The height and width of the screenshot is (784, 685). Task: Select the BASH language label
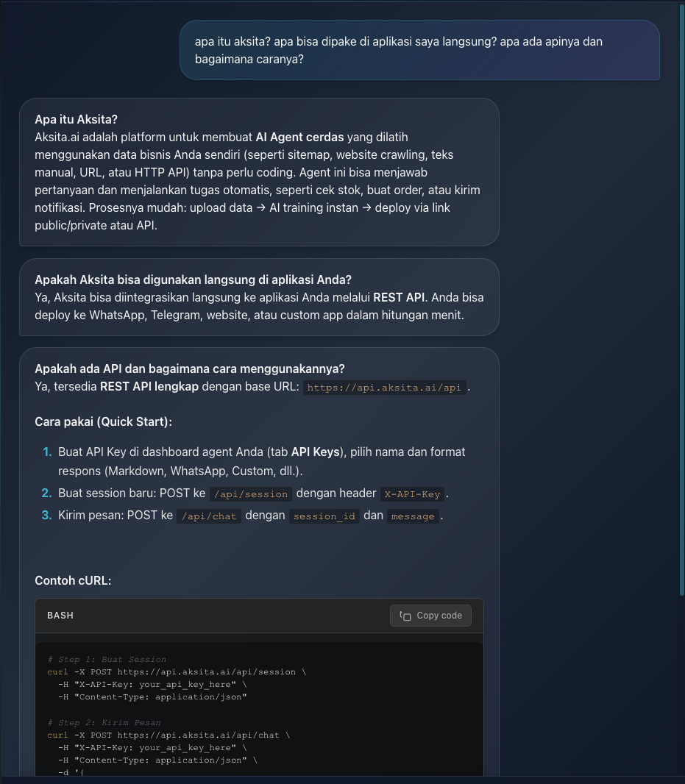pos(60,616)
